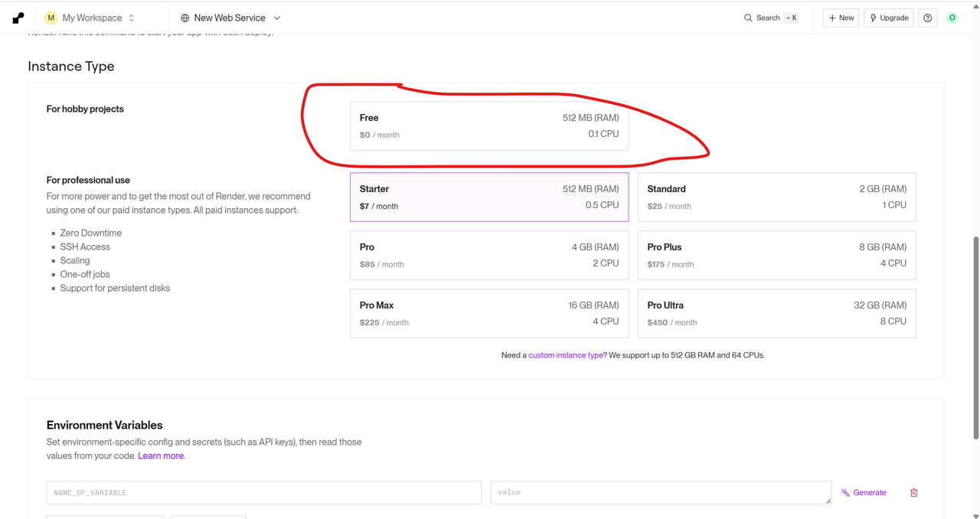The width and height of the screenshot is (980, 519).
Task: Click the $450 / month price text
Action: (672, 322)
